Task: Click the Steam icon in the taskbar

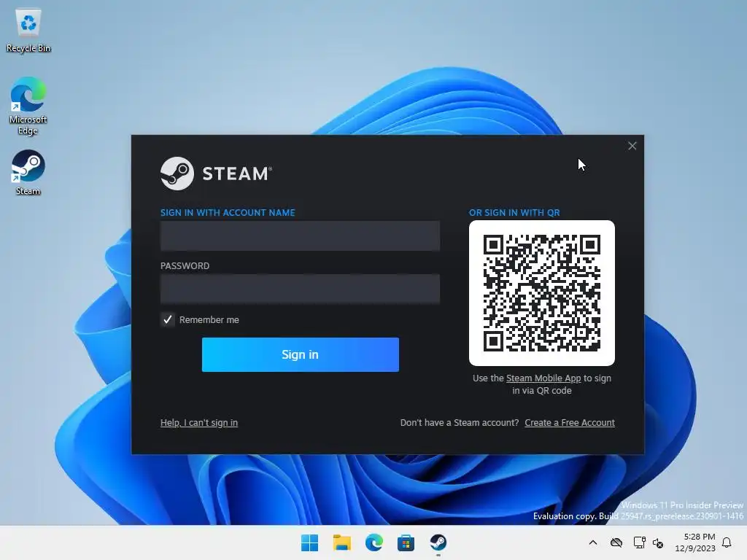Action: pyautogui.click(x=438, y=542)
